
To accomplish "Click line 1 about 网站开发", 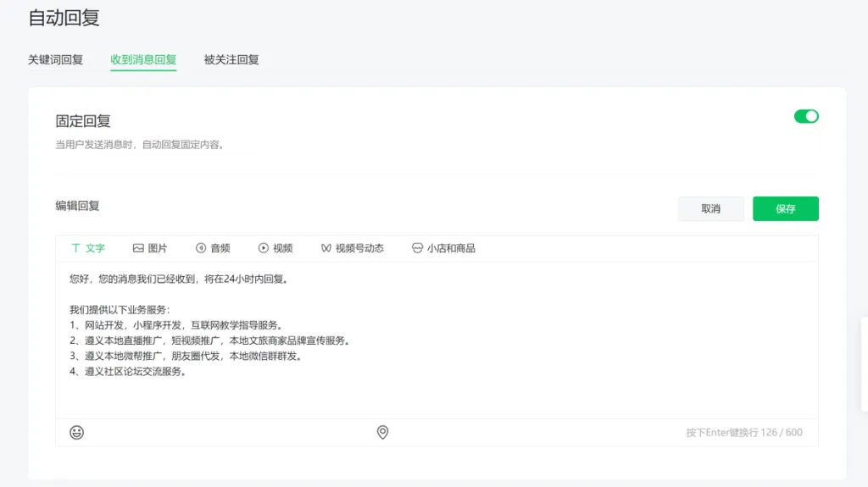I will [176, 325].
